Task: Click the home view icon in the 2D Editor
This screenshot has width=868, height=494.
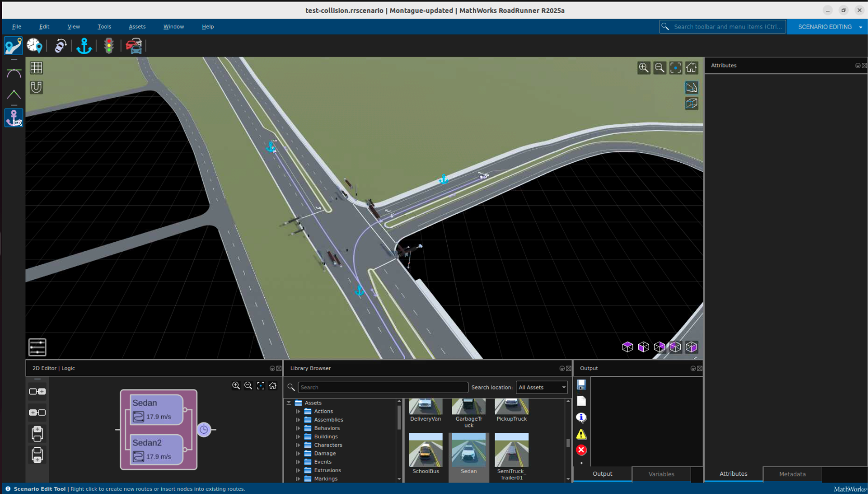Action: click(273, 385)
